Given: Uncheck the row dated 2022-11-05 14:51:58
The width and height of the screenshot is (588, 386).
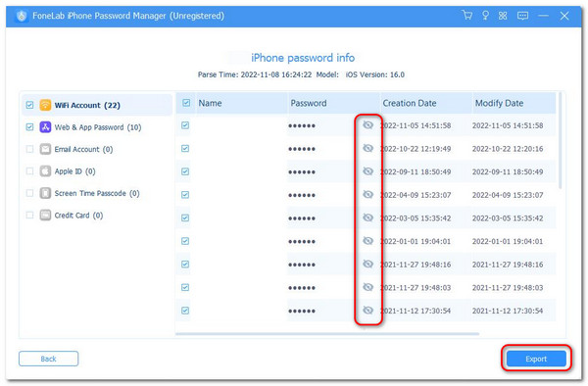Looking at the screenshot, I should (185, 125).
